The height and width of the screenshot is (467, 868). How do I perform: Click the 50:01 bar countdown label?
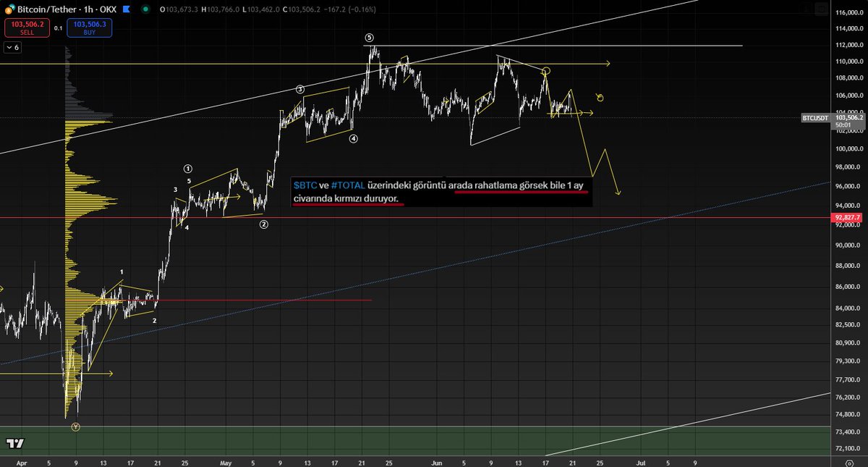(x=843, y=125)
